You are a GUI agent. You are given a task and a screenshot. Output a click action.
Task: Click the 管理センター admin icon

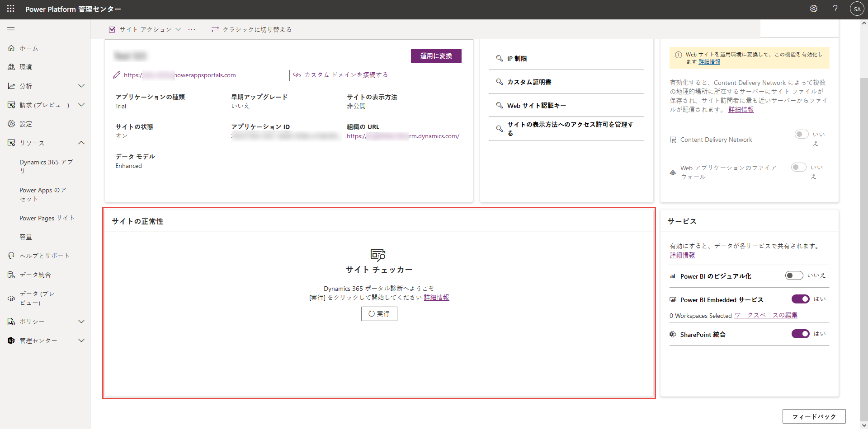(x=11, y=340)
